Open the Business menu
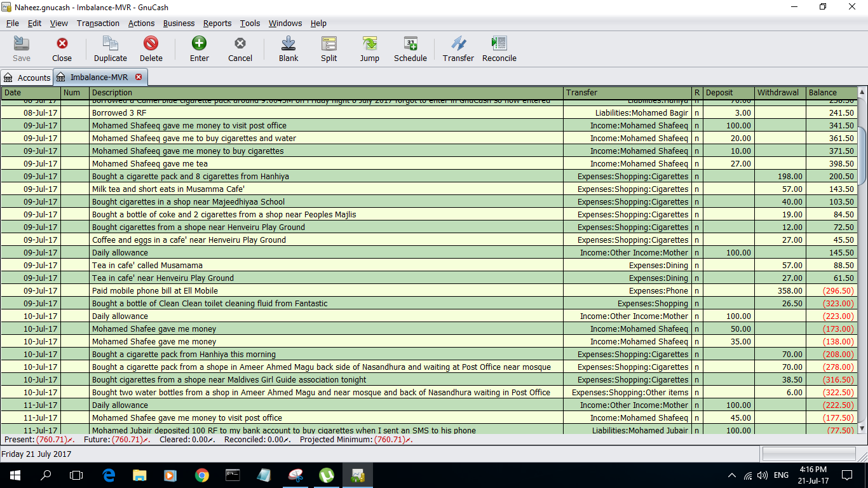This screenshot has width=868, height=488. 179,23
